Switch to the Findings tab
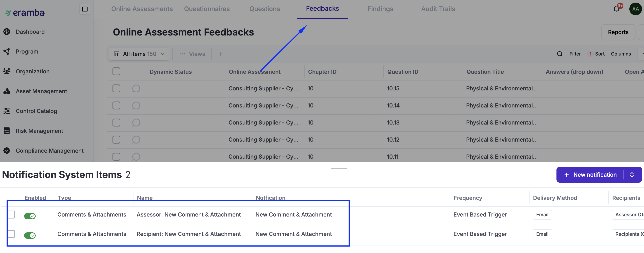 point(380,9)
